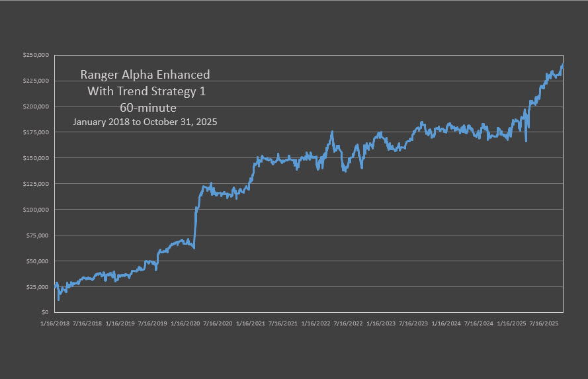Viewport: 588px width, 379px height.
Task: Click the "Ranger Alpha Enhanced" title text
Action: [145, 75]
